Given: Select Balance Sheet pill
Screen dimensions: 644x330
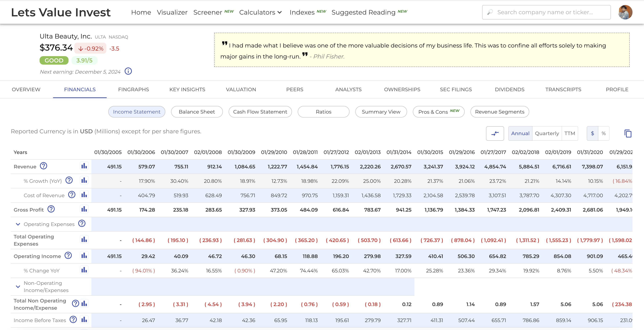Looking at the screenshot, I should pos(197,112).
